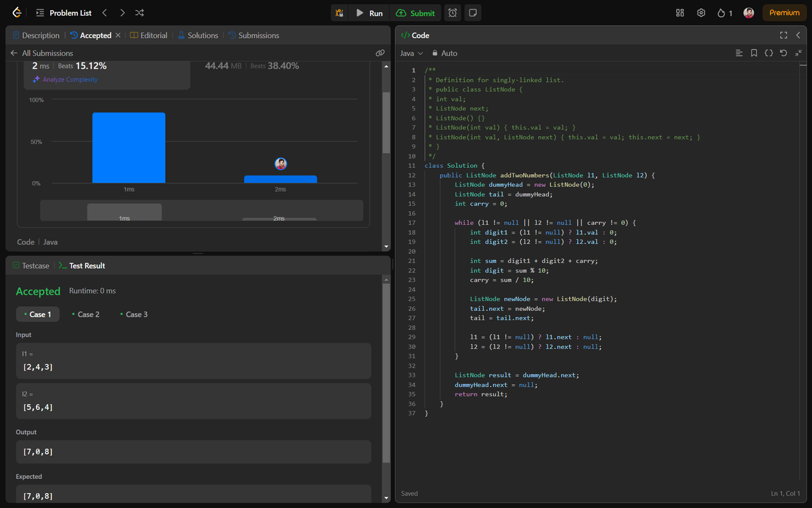
Task: Click the Beats 15.12% runtime stat
Action: pyautogui.click(x=82, y=66)
